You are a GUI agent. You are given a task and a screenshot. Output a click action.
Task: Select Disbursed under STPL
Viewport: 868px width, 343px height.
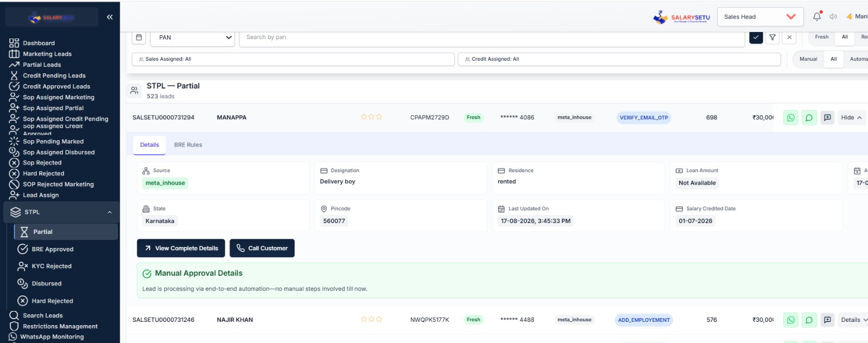point(47,283)
